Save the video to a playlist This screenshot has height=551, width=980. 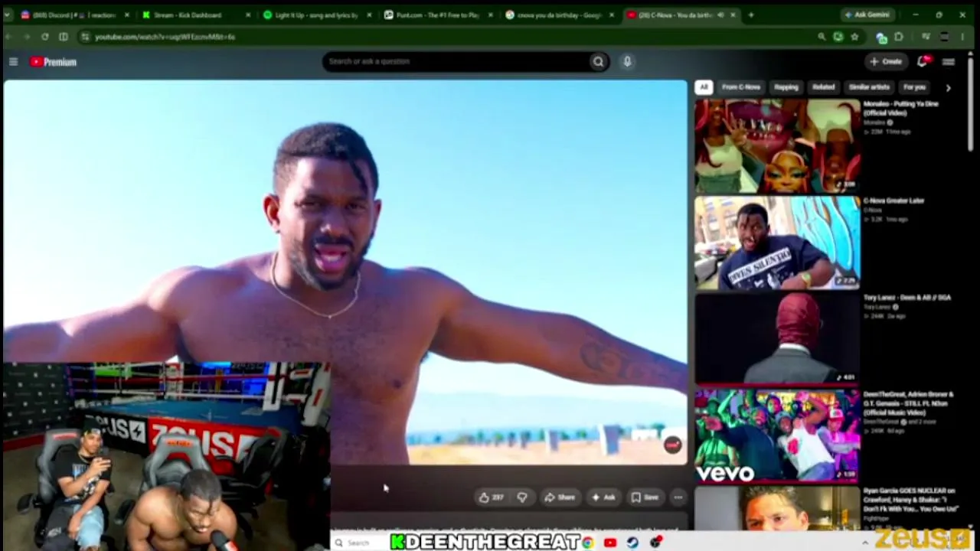645,497
